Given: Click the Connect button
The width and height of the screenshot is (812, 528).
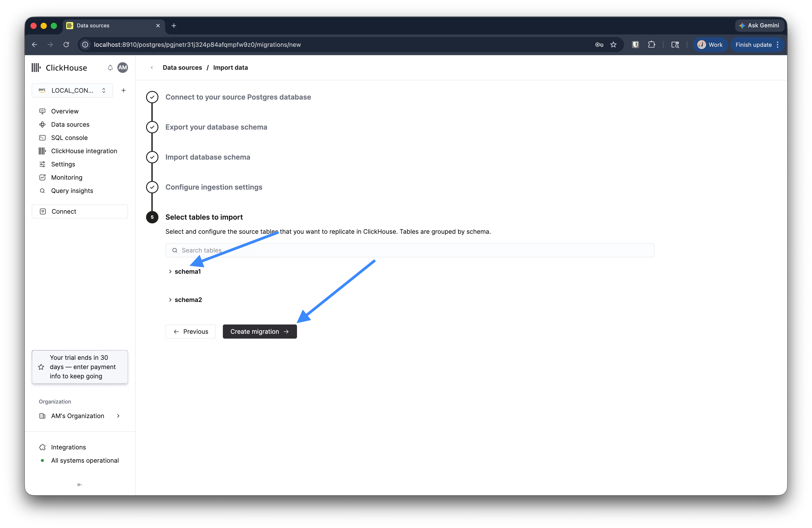Looking at the screenshot, I should coord(80,212).
